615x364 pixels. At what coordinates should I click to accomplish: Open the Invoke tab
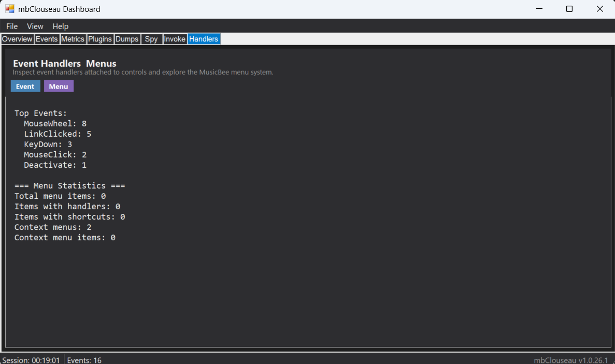click(175, 39)
